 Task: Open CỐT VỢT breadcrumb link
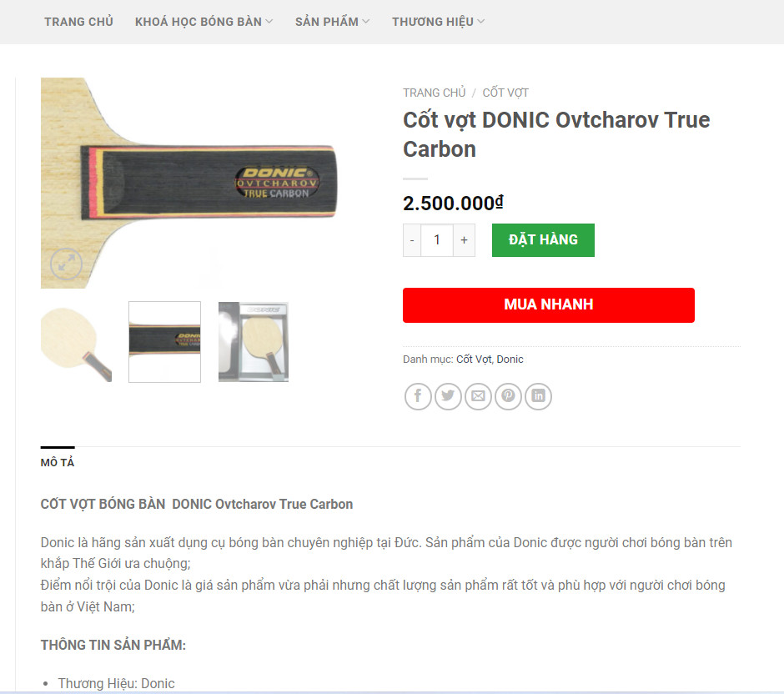[505, 93]
